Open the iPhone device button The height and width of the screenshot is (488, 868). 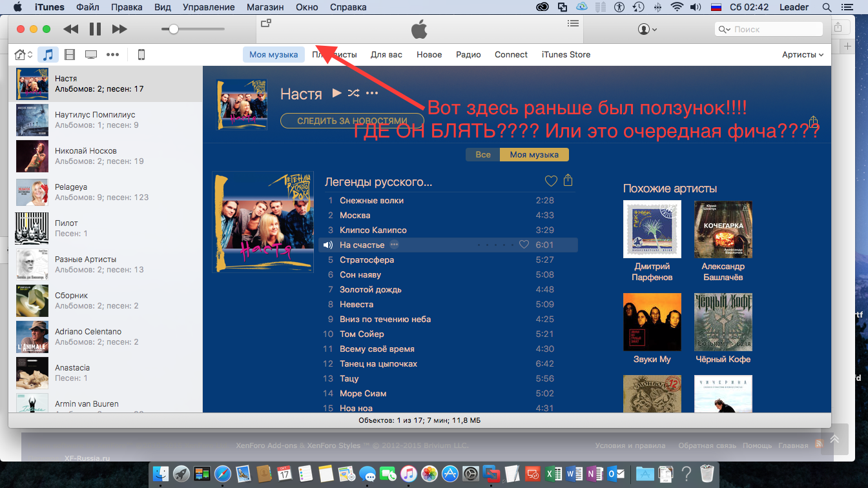(x=141, y=55)
